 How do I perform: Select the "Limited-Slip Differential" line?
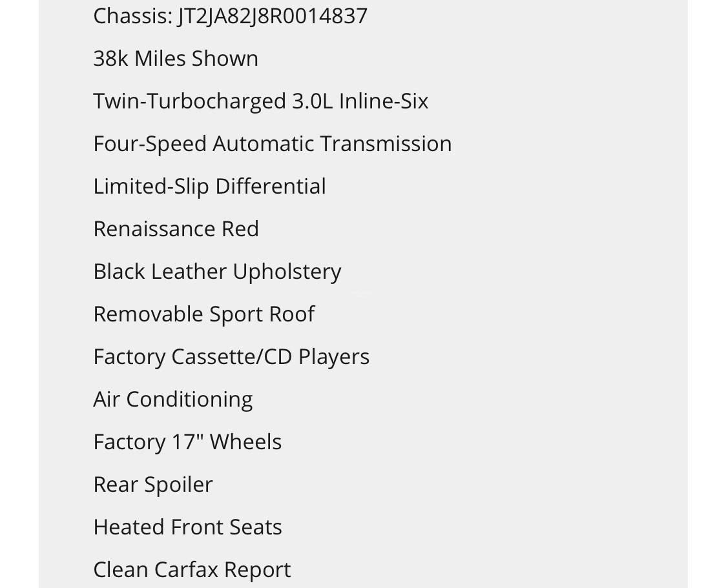pos(209,187)
